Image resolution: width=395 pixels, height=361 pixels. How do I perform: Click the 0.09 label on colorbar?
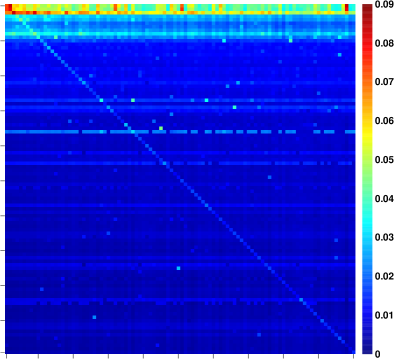click(x=384, y=5)
